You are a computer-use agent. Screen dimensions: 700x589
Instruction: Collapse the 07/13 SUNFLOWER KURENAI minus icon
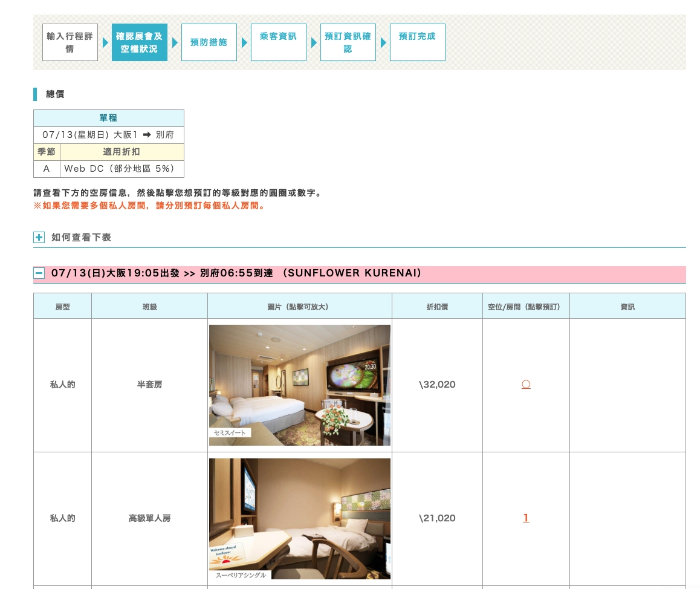pos(39,273)
